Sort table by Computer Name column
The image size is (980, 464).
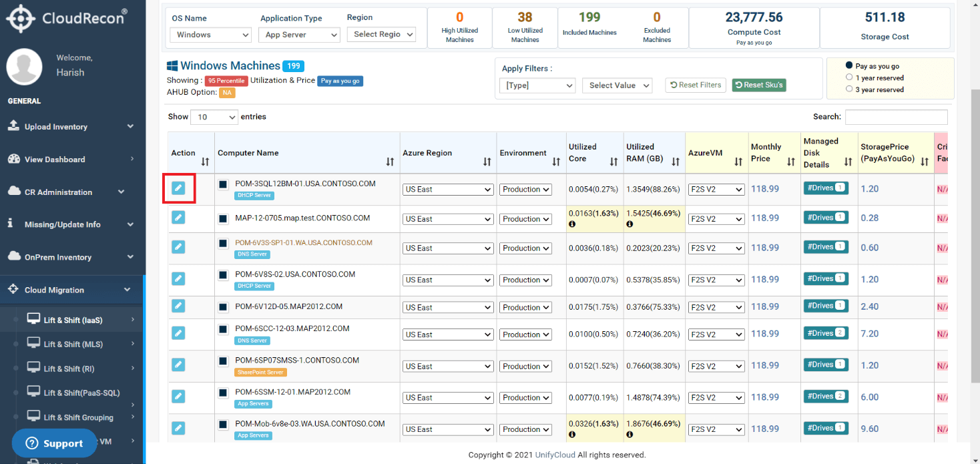coord(390,162)
